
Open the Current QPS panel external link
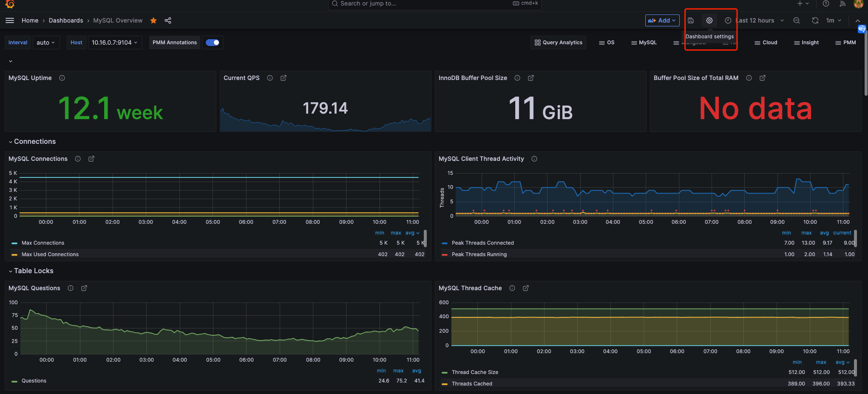284,78
